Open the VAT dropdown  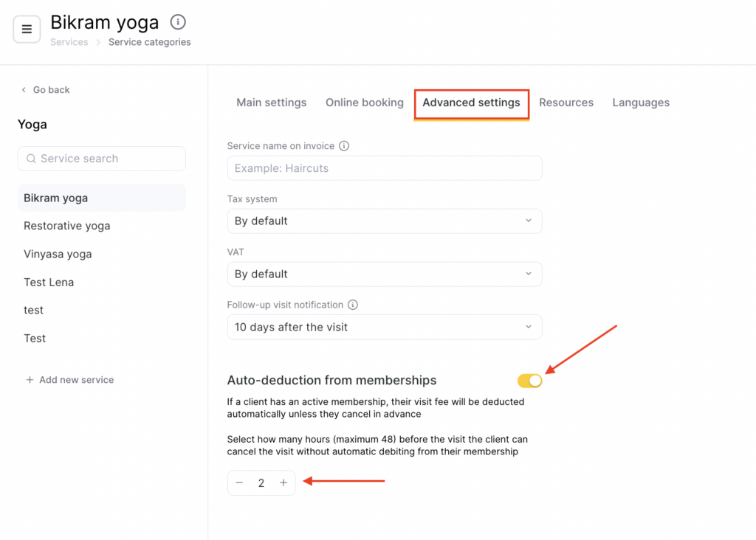tap(384, 274)
